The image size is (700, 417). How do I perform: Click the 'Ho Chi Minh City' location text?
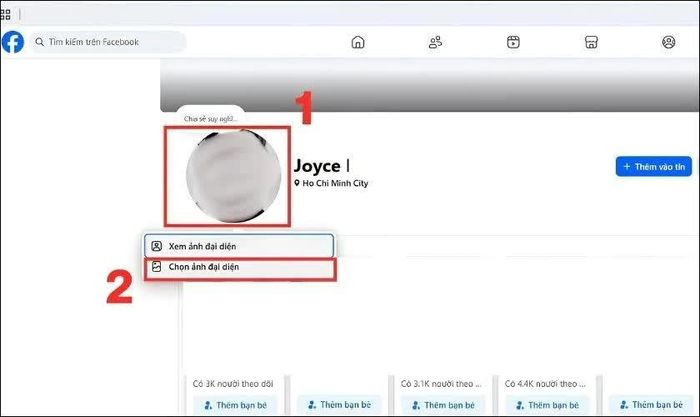coord(335,183)
